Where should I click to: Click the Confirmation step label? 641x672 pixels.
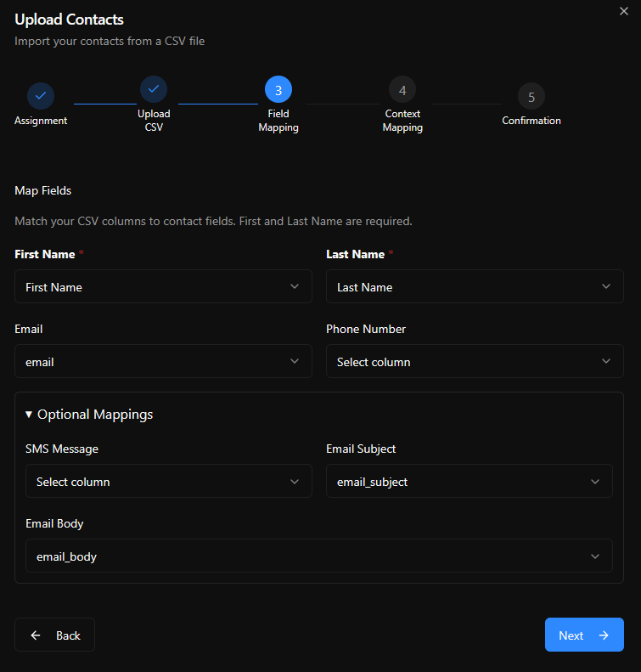pyautogui.click(x=531, y=121)
